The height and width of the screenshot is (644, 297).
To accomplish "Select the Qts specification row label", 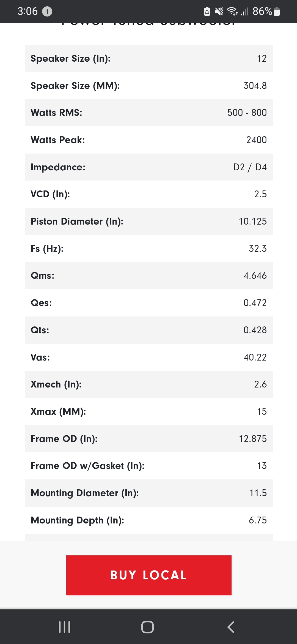I will tap(40, 330).
